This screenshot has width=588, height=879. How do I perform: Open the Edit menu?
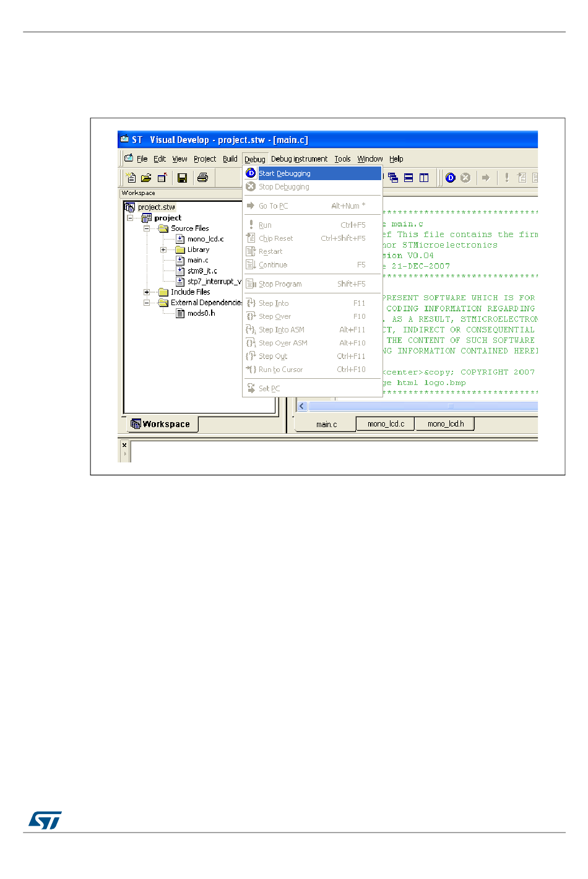click(x=160, y=159)
